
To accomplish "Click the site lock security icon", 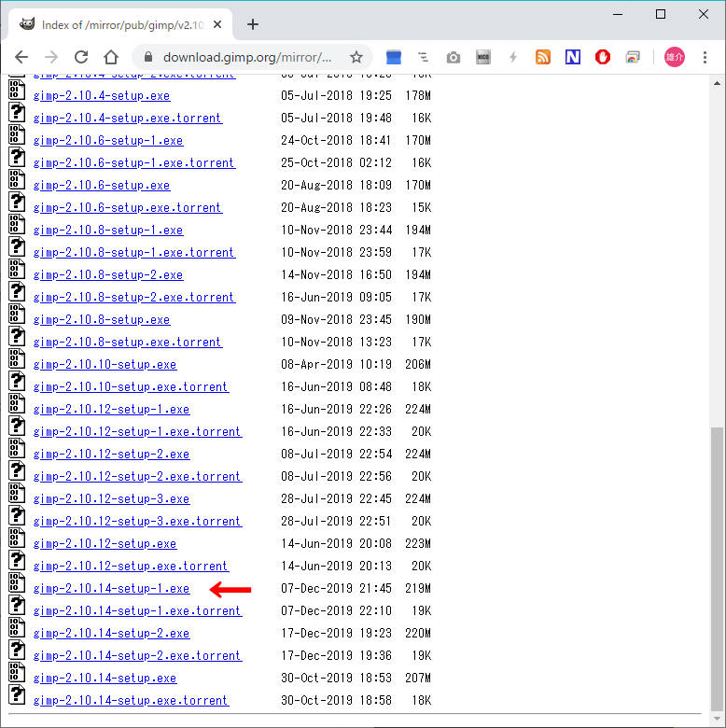I will 148,57.
